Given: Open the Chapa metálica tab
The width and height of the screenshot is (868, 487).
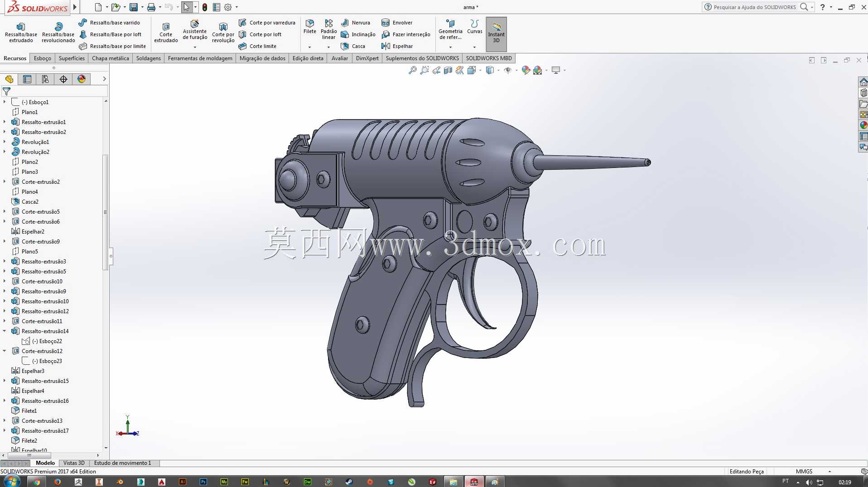Looking at the screenshot, I should coord(111,58).
